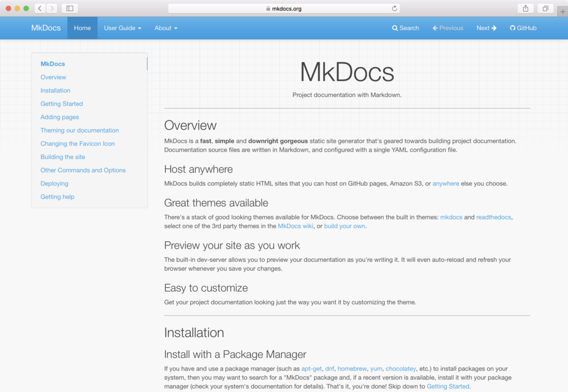568x392 pixels.
Task: Open the GitHub link in navbar
Action: click(x=523, y=28)
